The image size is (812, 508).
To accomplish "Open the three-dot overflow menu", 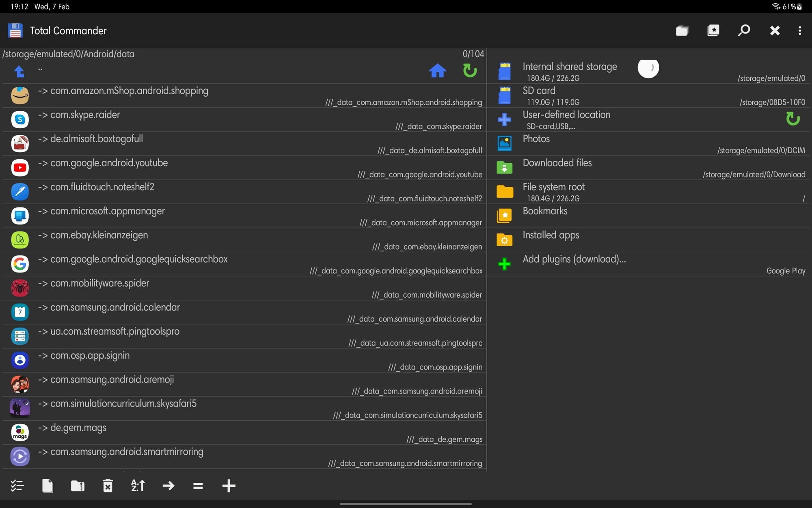I will [x=800, y=30].
